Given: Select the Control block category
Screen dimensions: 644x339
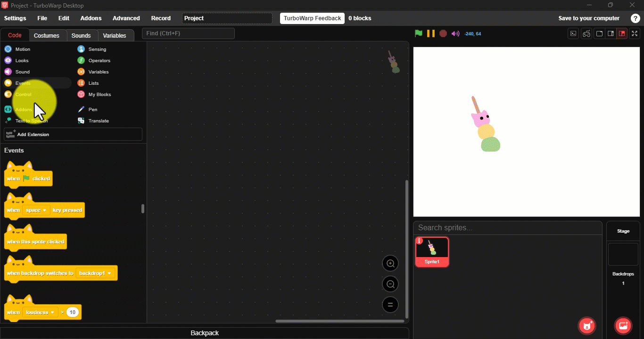Looking at the screenshot, I should point(18,94).
